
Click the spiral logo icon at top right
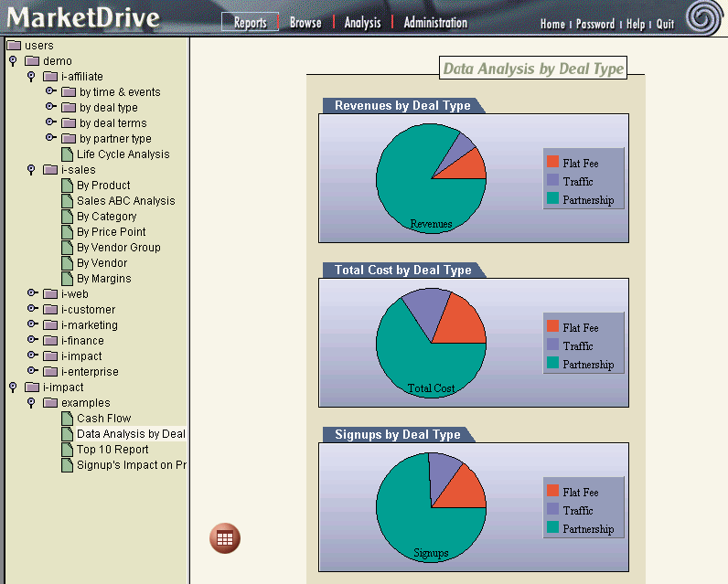pos(705,18)
